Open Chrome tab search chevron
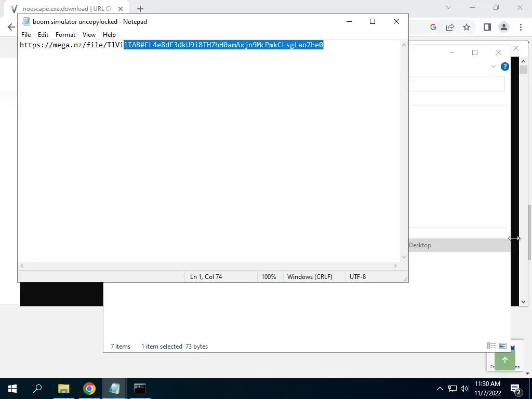 click(x=448, y=7)
